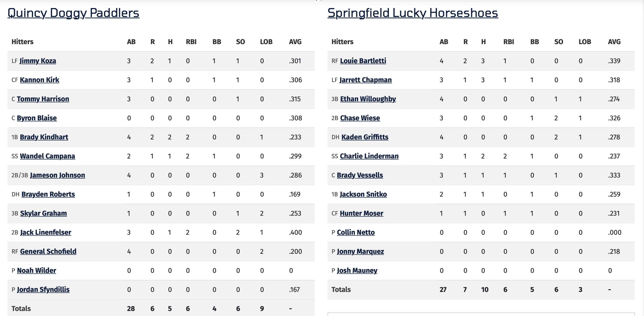Screen dimensions: 644x316
Task: Select pitcher Jordan Sfyndillis link
Action: tap(43, 290)
